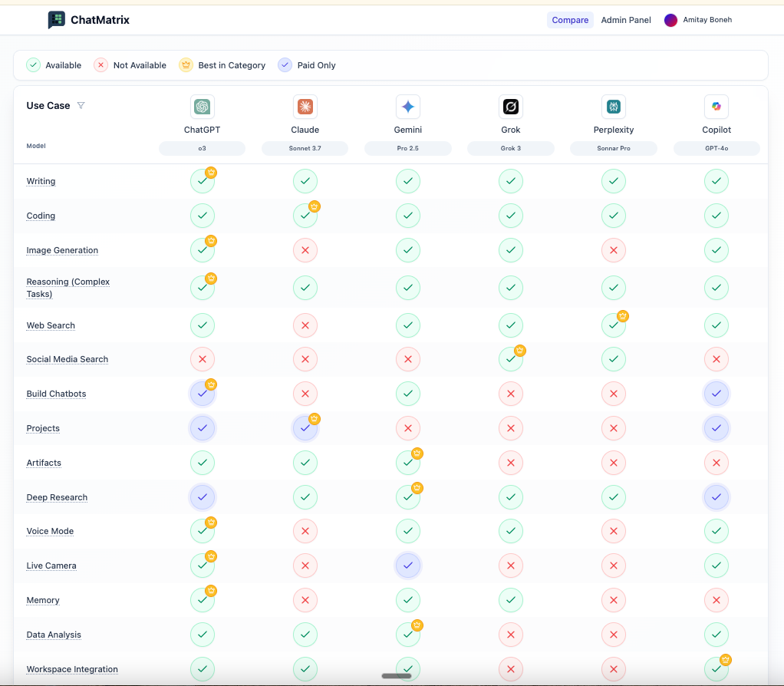The height and width of the screenshot is (686, 784).
Task: Click the Best in Category crown icon
Action: [186, 65]
